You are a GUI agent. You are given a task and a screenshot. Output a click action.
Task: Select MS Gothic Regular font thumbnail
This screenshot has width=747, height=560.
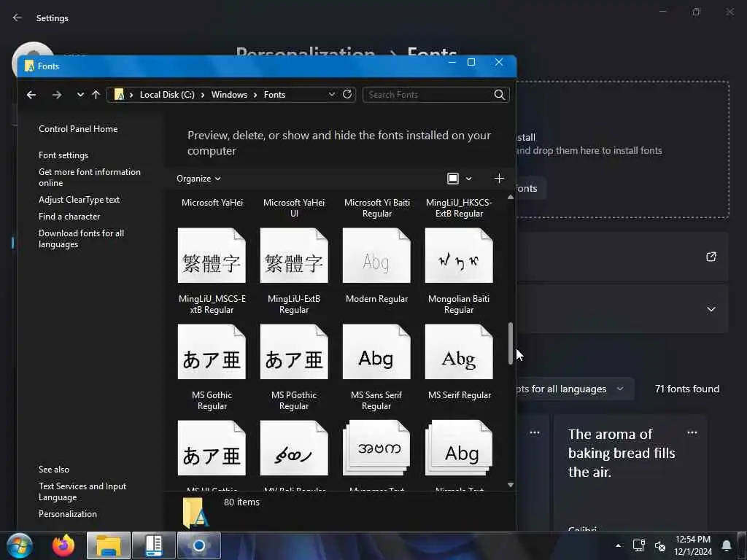[x=212, y=351]
